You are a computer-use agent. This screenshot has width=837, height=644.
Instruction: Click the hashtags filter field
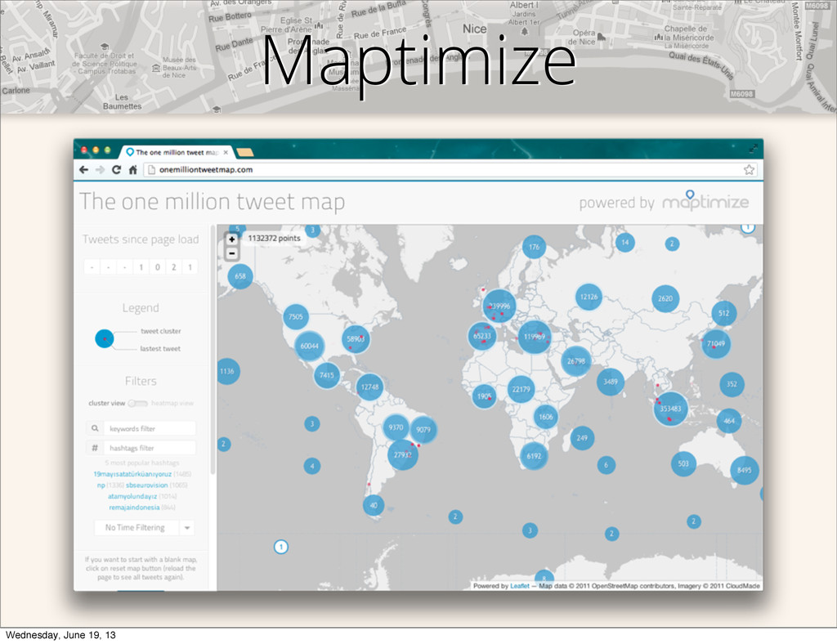click(x=150, y=448)
